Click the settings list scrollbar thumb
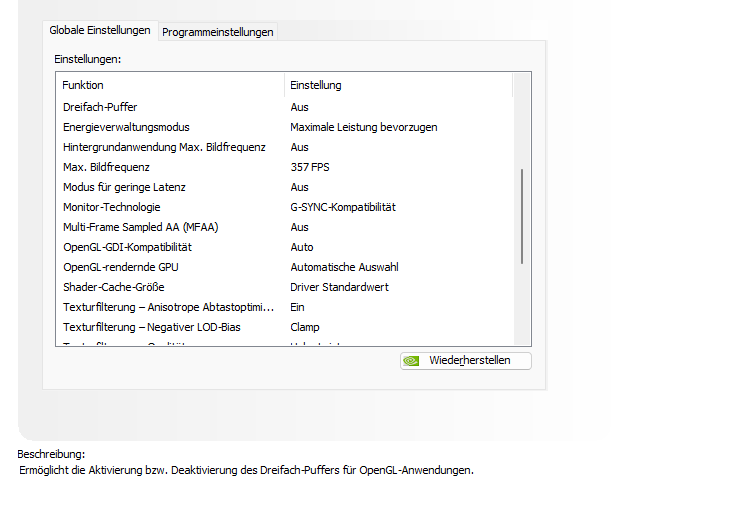Screen dimensions: 750x517 [522, 216]
